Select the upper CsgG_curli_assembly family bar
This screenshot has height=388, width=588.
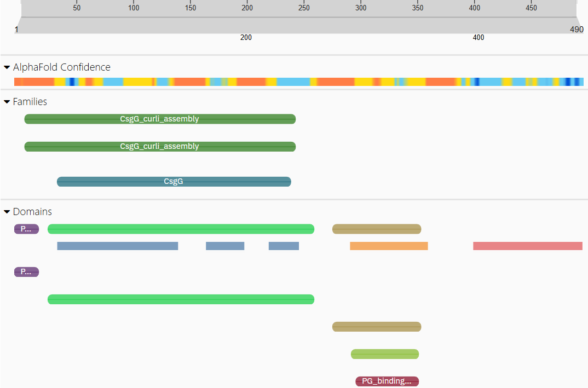pos(160,119)
